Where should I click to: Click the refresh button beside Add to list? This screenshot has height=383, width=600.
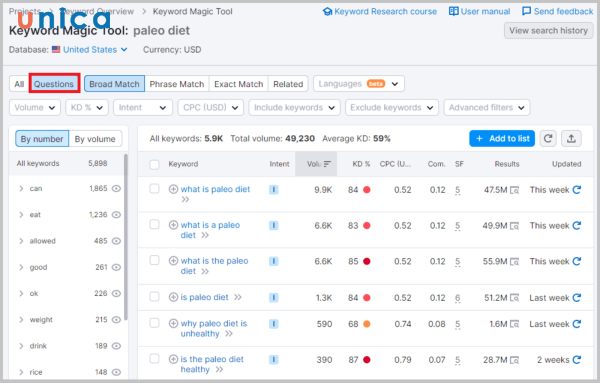tap(548, 139)
